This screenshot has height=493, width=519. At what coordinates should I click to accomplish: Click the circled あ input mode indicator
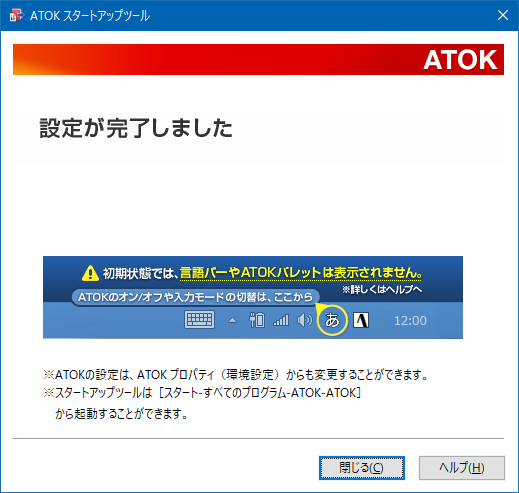pos(332,320)
